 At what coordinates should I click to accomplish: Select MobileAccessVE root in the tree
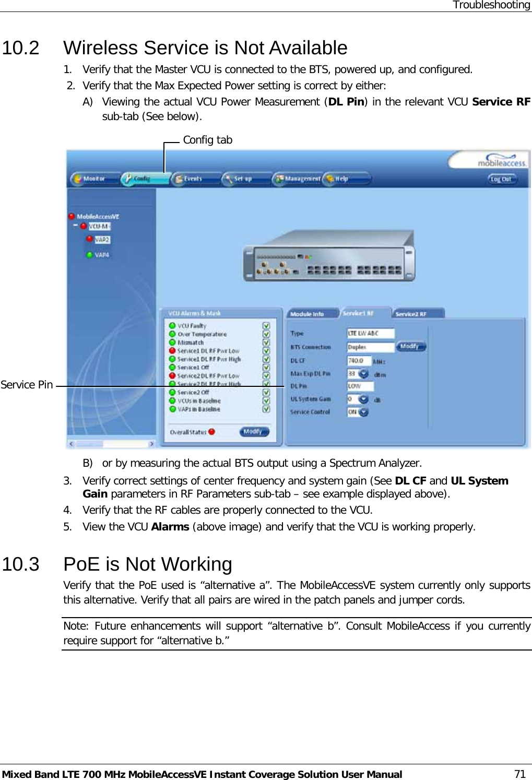98,216
